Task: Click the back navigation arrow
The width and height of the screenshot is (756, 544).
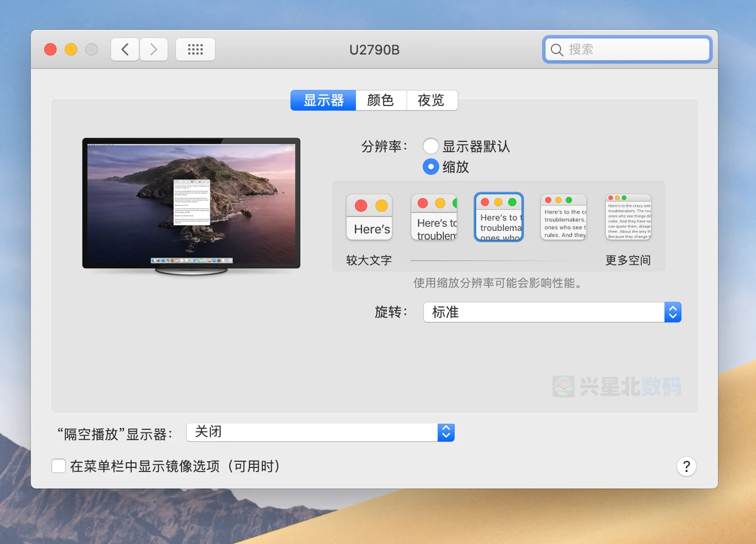Action: 125,50
